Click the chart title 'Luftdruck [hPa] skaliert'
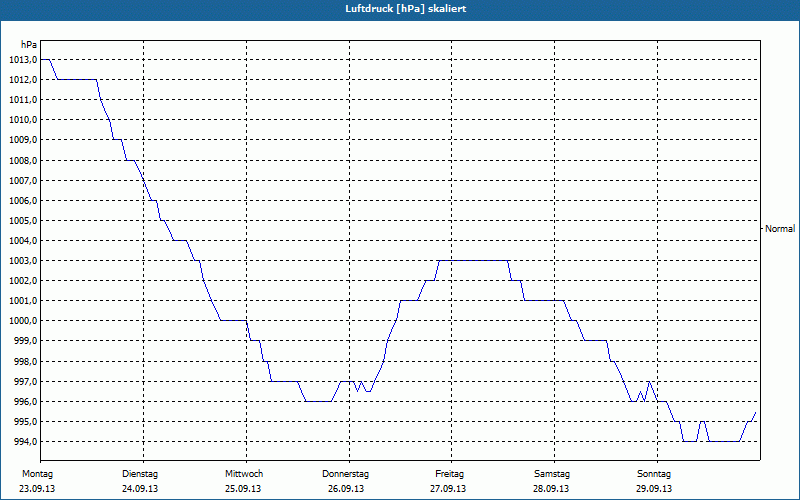This screenshot has width=800, height=500. 405,9
